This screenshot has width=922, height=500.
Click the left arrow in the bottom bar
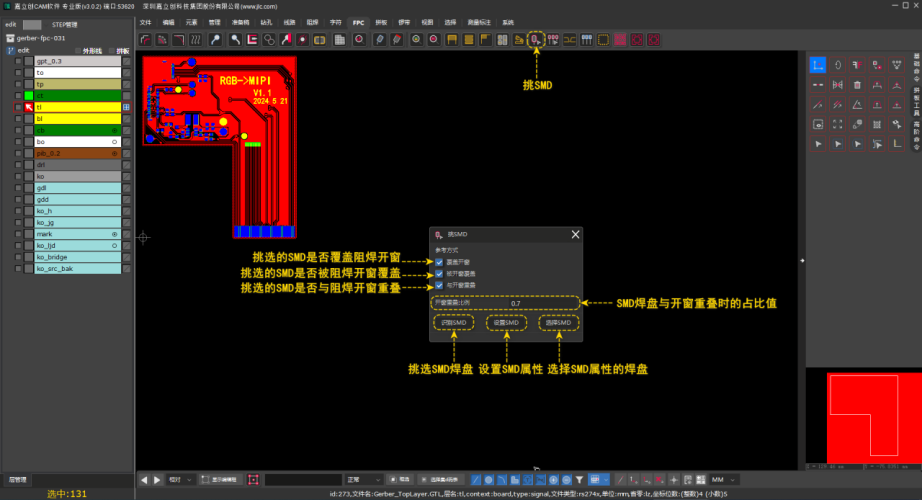click(x=144, y=480)
